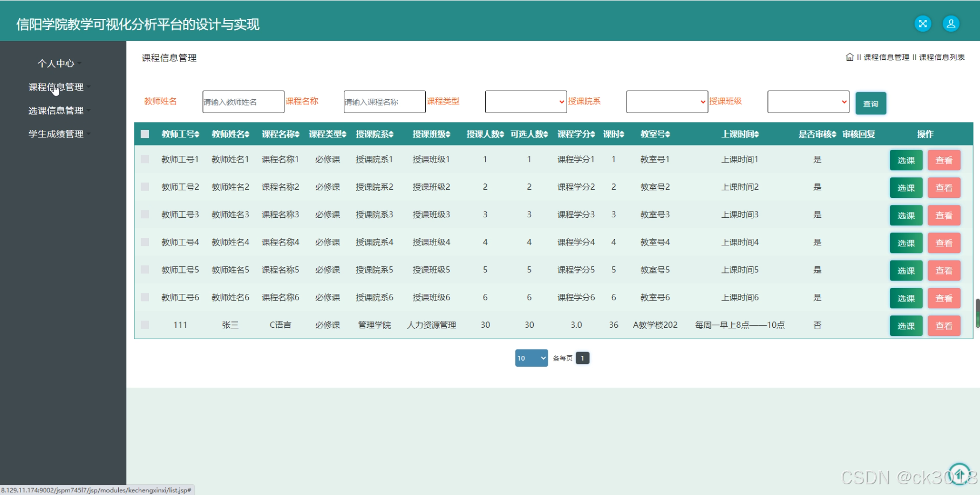This screenshot has width=980, height=495.
Task: Check the row for 教师工号3
Action: [x=145, y=214]
